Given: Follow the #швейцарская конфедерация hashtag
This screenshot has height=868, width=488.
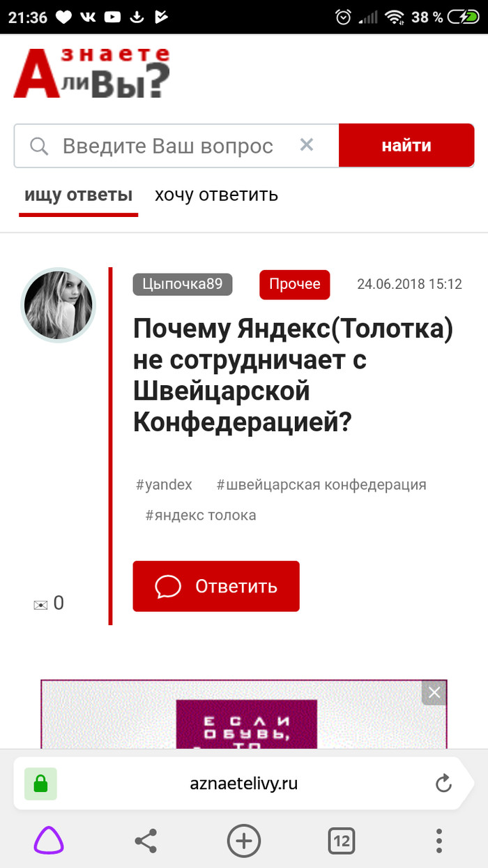Looking at the screenshot, I should (x=321, y=484).
